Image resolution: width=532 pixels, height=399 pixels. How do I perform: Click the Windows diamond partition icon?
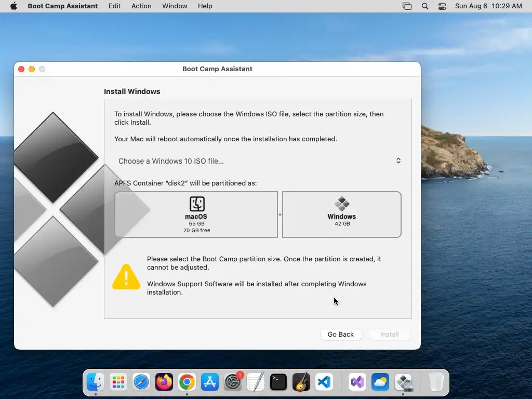(x=342, y=204)
